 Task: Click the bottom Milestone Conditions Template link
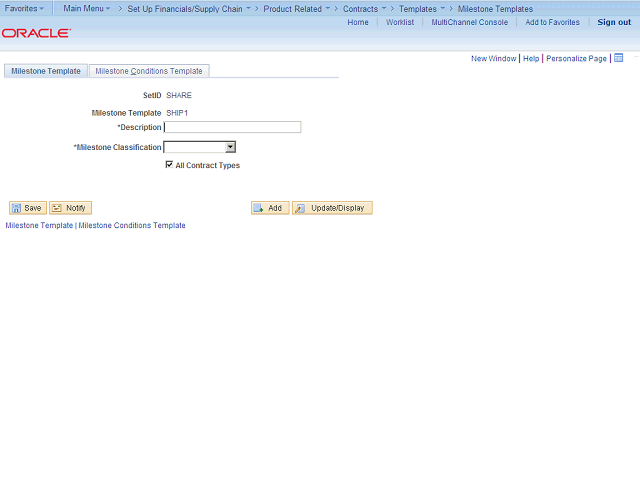[x=132, y=225]
